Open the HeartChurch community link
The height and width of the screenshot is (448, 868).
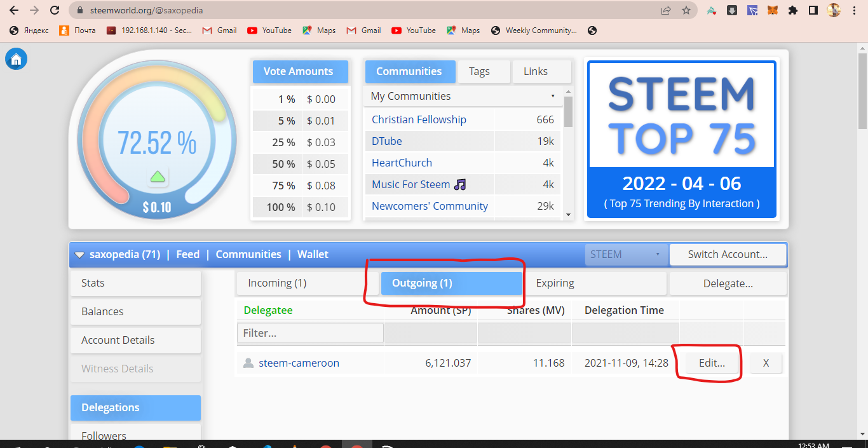(402, 163)
